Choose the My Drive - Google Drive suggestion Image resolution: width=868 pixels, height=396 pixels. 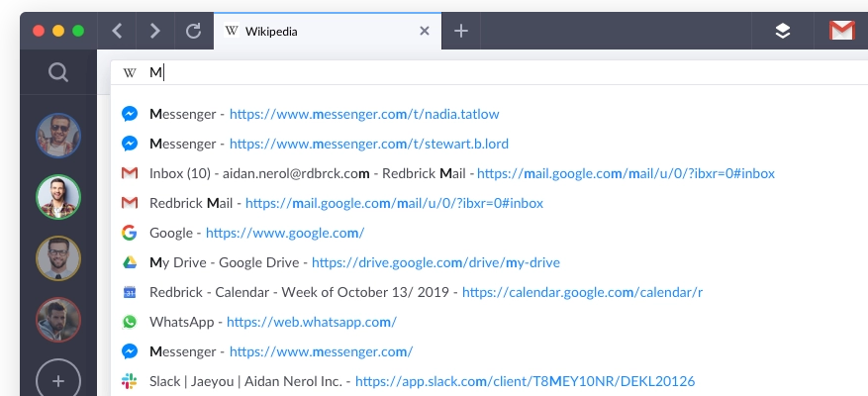point(354,262)
